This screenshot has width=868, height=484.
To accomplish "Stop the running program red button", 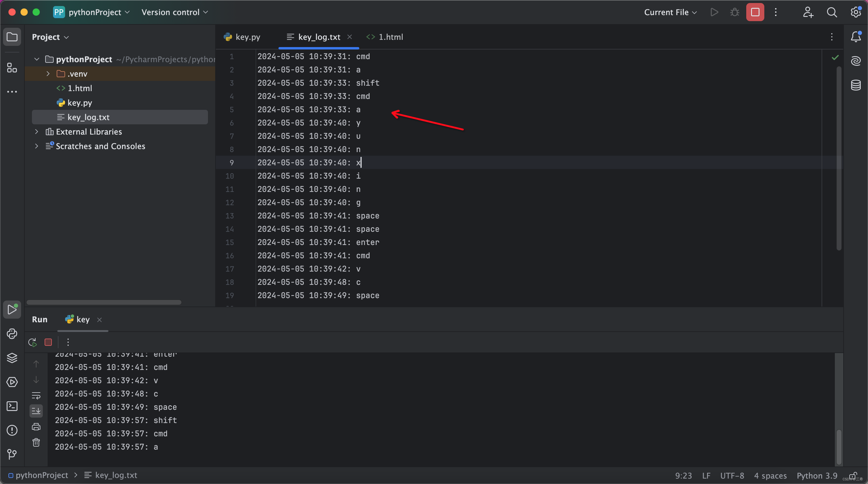I will (755, 12).
